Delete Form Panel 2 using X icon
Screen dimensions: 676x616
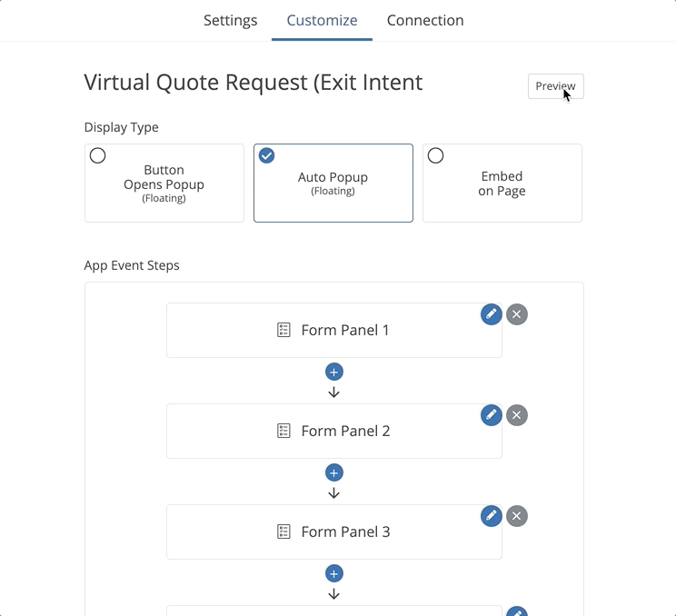pyautogui.click(x=517, y=415)
